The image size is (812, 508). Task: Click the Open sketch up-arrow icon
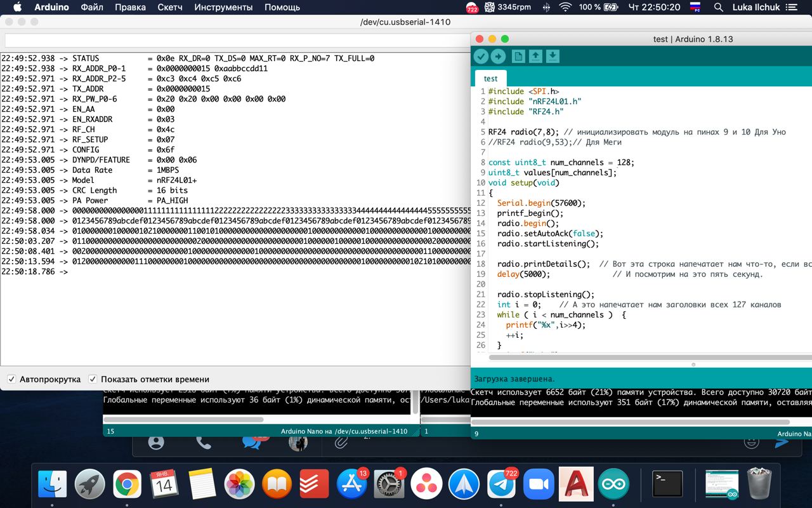click(535, 57)
